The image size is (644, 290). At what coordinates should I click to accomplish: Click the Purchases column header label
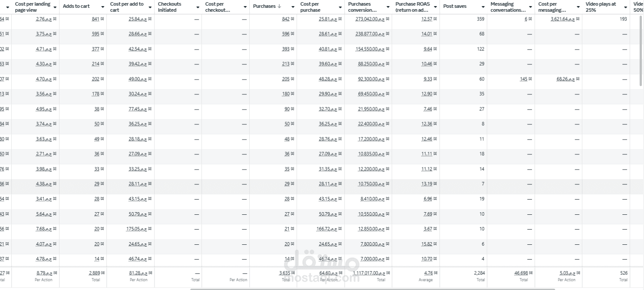264,6
